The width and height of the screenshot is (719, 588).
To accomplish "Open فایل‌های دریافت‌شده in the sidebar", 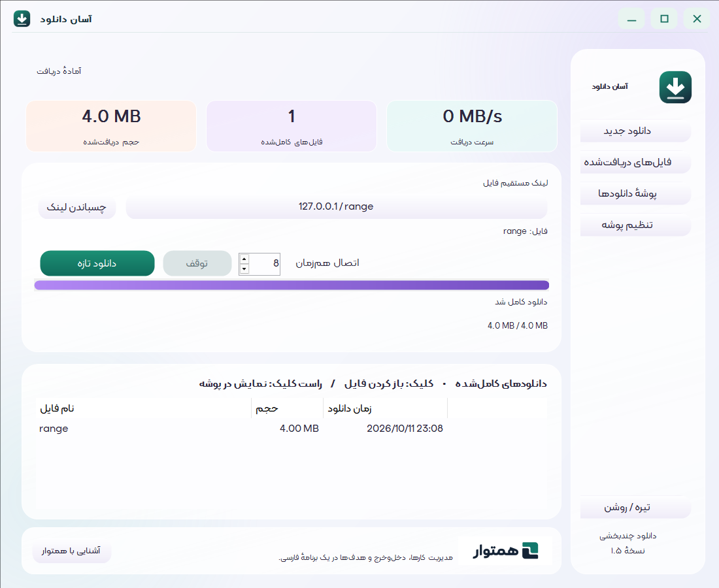I will 635,162.
